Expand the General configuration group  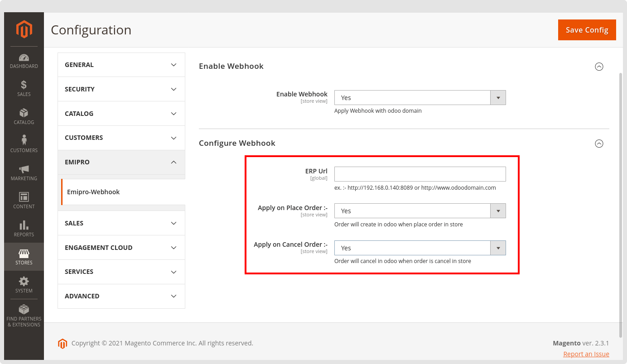pyautogui.click(x=121, y=65)
